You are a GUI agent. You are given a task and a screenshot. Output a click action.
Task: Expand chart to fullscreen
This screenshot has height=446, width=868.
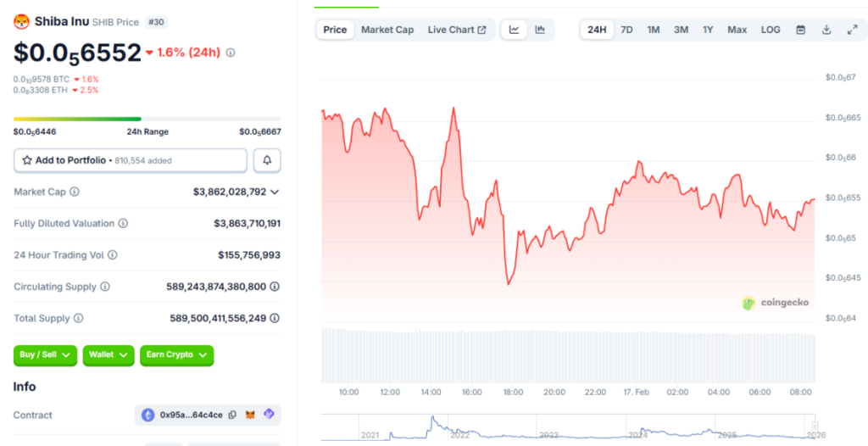pyautogui.click(x=852, y=30)
